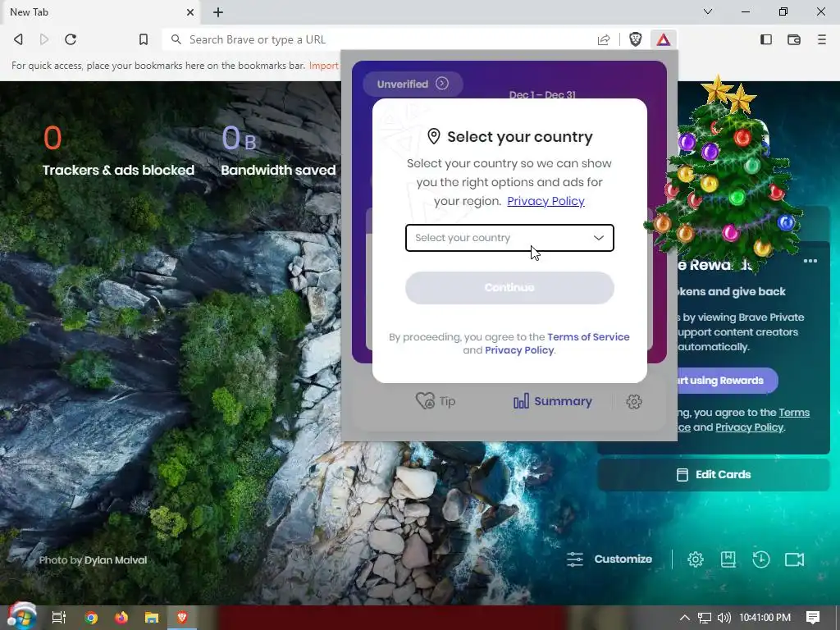Screen dimensions: 840x630
Task: Open the Brave Wallet icon
Action: pyautogui.click(x=794, y=39)
